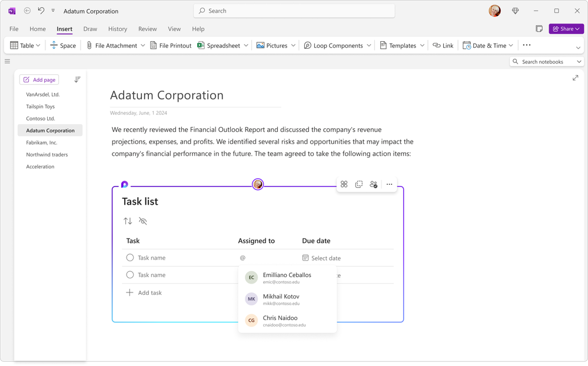Toggle hide completed tasks eye icon
This screenshot has width=588, height=366.
143,221
